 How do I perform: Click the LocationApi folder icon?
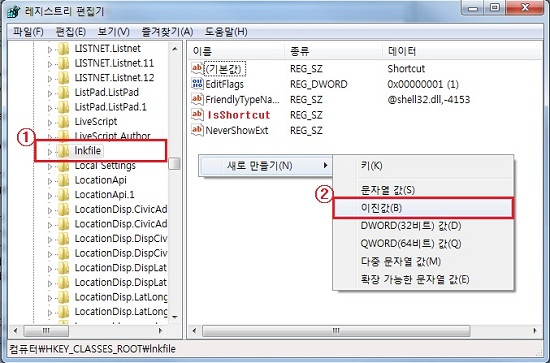click(63, 181)
